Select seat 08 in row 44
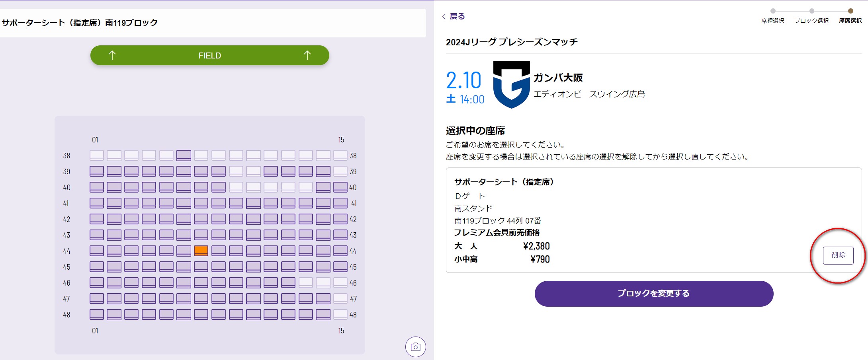868x360 pixels. click(x=219, y=251)
